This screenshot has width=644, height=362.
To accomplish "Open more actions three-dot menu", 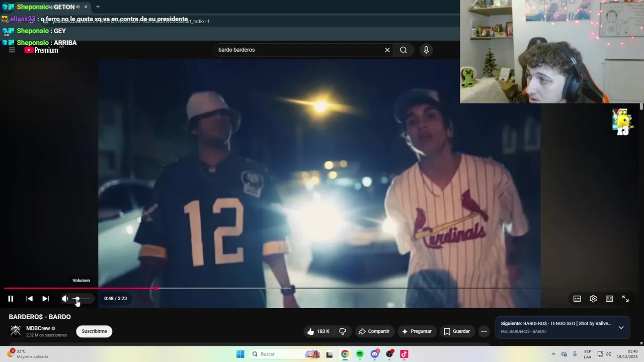I will tap(484, 331).
